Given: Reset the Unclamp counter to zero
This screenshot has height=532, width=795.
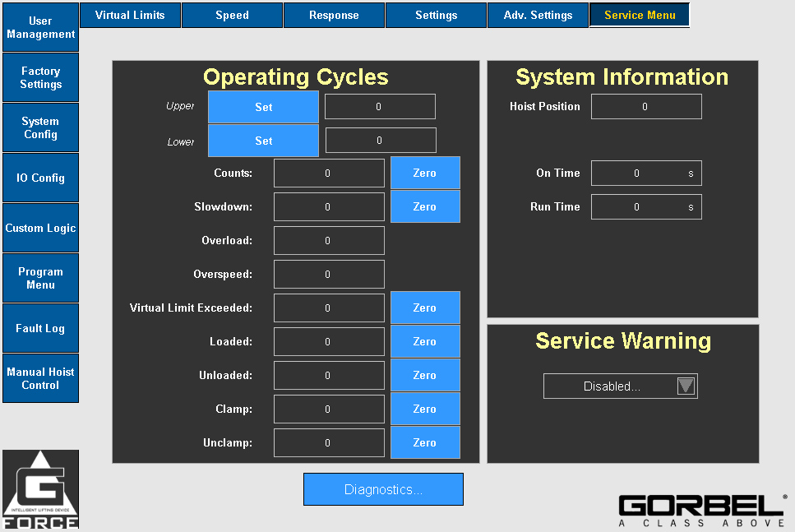Looking at the screenshot, I should click(x=424, y=443).
